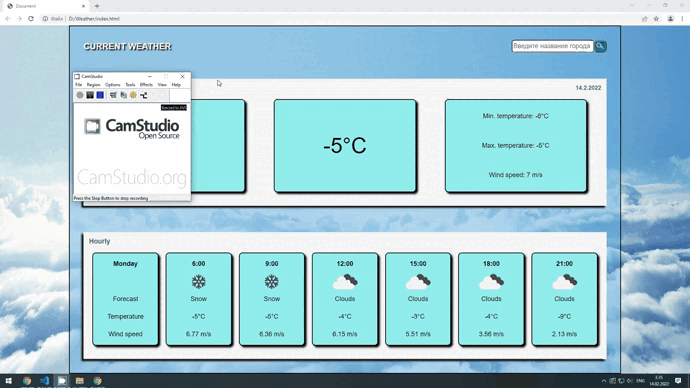Click the magnifier search button
Screen dimensions: 690x388
(x=600, y=46)
